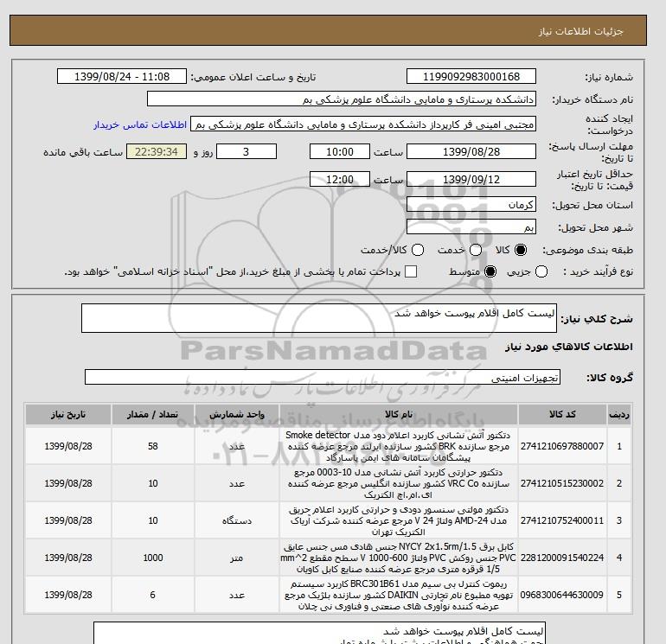The width and height of the screenshot is (666, 644).
Task: Click the نام کالا column header
Action: (x=399, y=414)
